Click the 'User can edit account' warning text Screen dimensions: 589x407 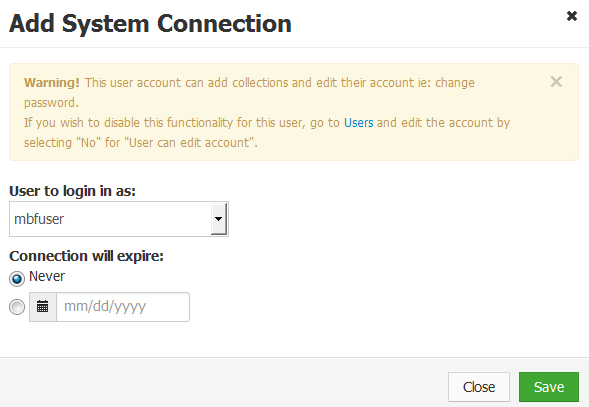pyautogui.click(x=189, y=143)
